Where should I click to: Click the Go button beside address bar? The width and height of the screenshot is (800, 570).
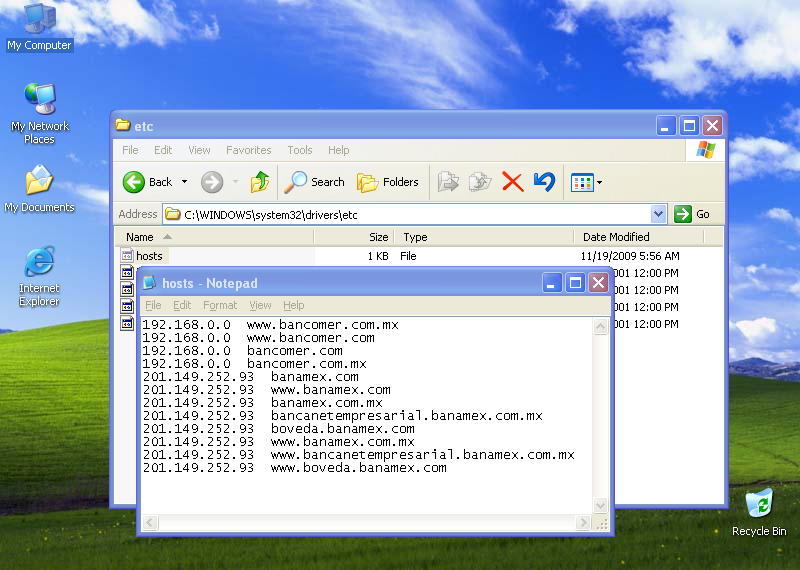click(x=692, y=214)
